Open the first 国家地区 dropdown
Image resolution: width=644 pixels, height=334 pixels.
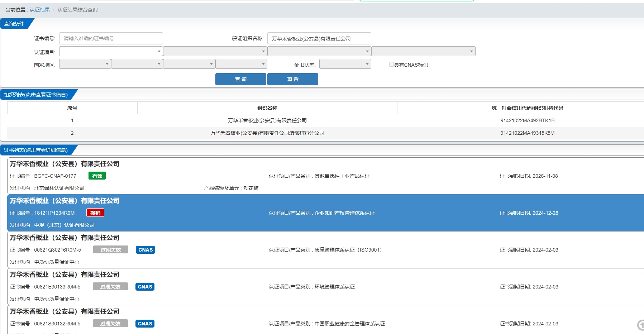point(85,64)
